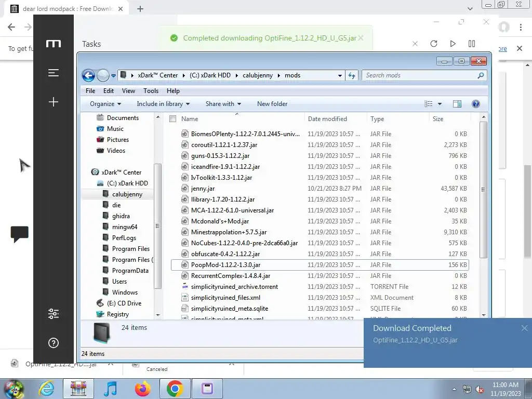
Task: Open the Help menu
Action: pos(173,91)
